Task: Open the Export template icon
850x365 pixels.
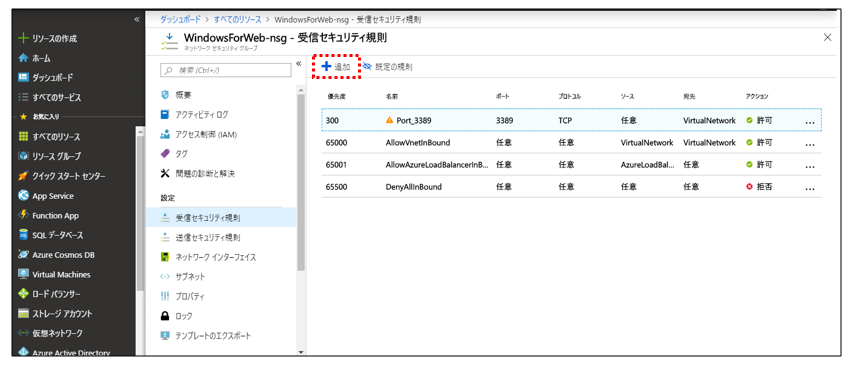Action: [x=165, y=336]
